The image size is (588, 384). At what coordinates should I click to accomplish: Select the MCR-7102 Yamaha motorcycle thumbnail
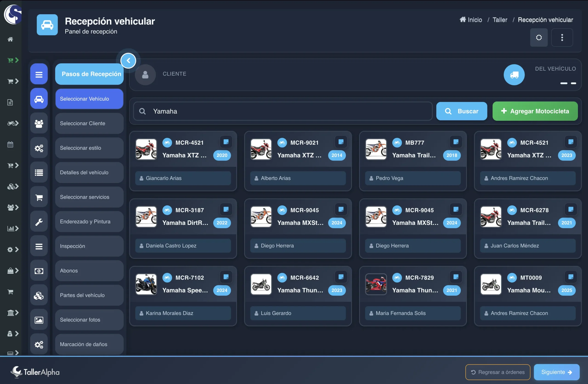(x=146, y=284)
